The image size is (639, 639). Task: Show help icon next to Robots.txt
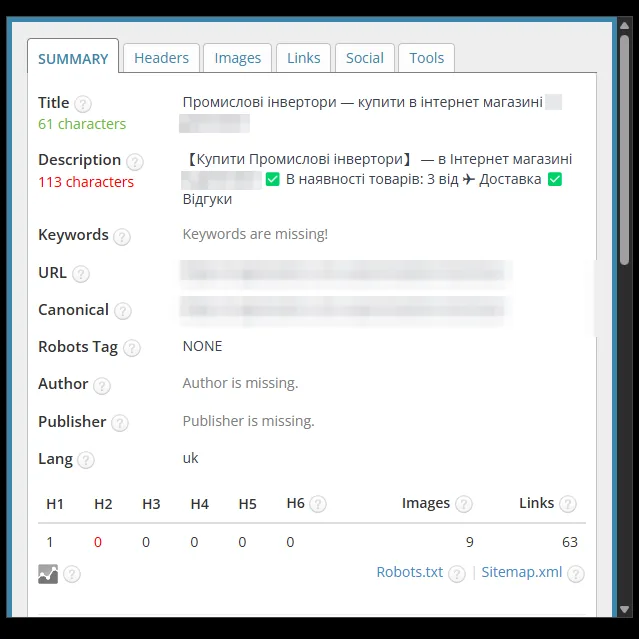coord(457,574)
